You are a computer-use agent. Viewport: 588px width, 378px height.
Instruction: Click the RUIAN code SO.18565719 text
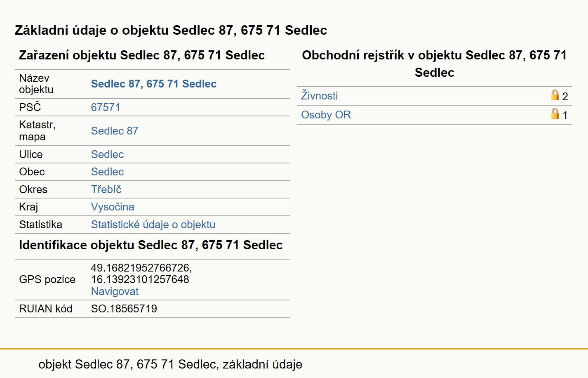(x=124, y=309)
